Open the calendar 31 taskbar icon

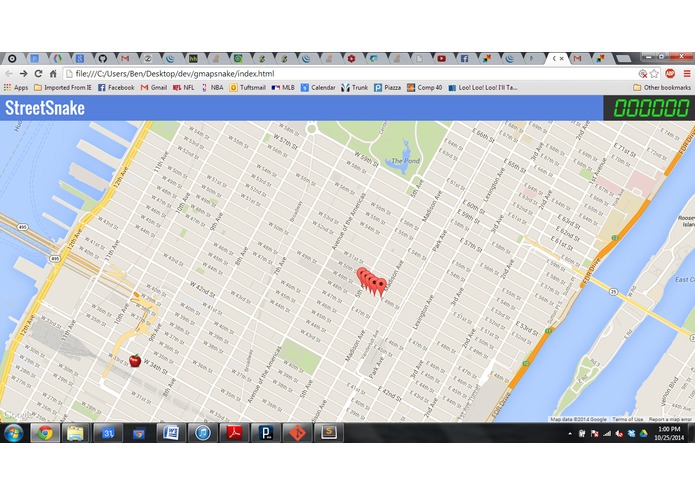tap(108, 433)
